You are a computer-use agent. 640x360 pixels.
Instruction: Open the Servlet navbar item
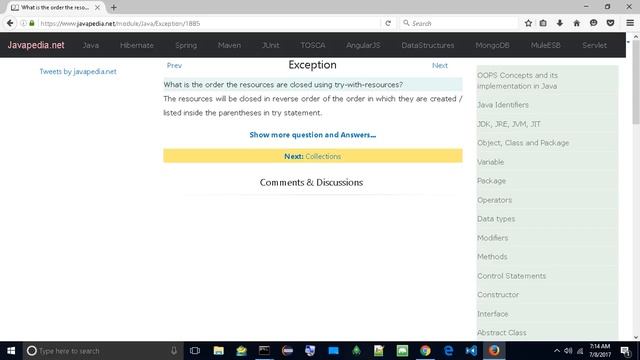(594, 45)
